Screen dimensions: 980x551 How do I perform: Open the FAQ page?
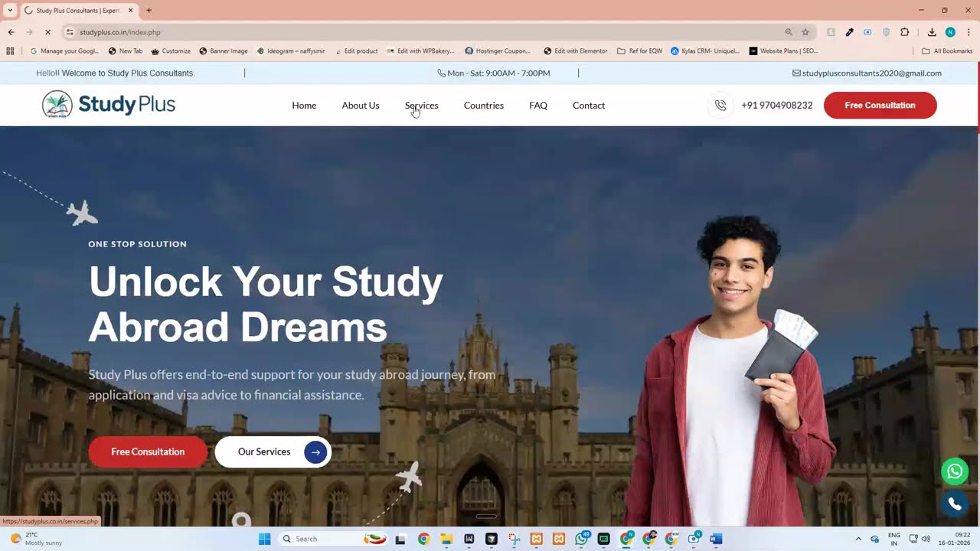click(x=538, y=106)
